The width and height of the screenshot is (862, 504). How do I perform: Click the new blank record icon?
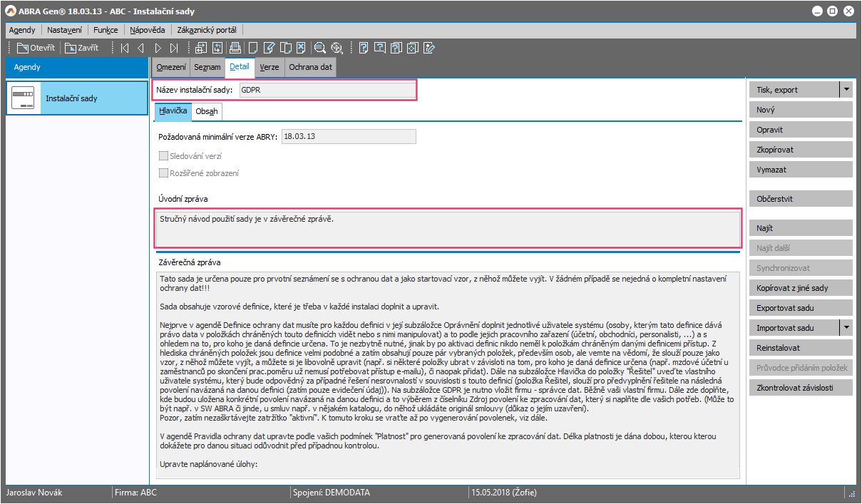[252, 48]
